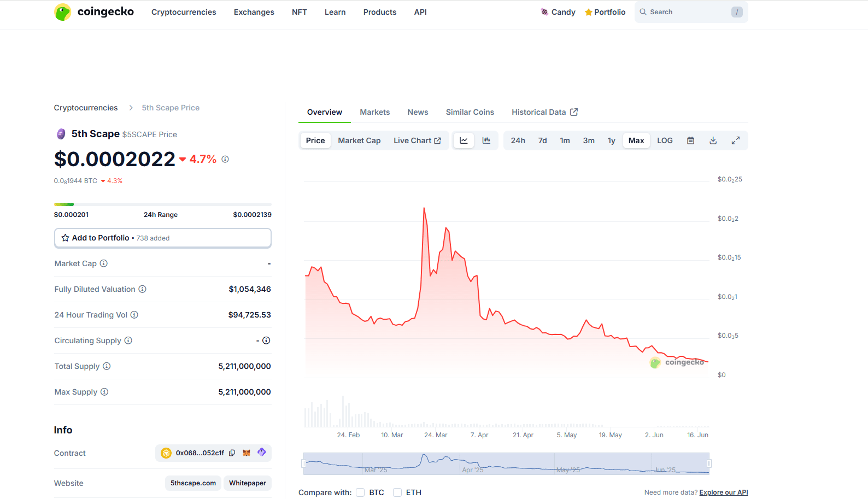Click the search magnifier icon
This screenshot has height=499, width=868.
click(x=643, y=12)
